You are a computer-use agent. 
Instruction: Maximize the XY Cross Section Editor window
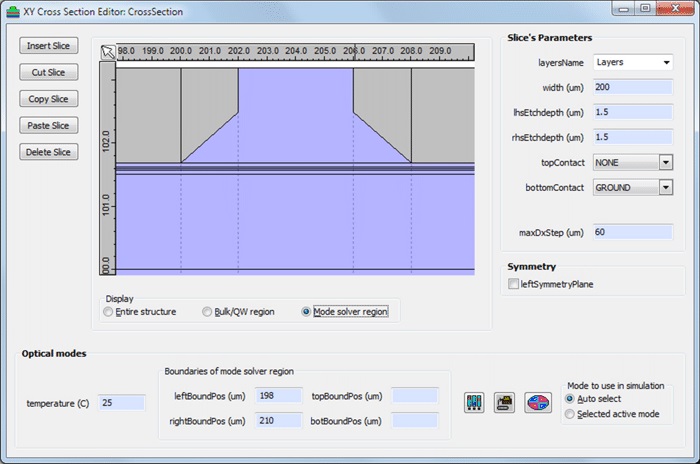tap(646, 8)
